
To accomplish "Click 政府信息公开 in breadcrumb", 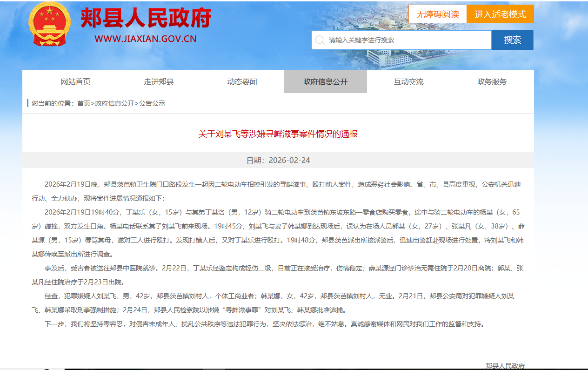I will point(114,103).
